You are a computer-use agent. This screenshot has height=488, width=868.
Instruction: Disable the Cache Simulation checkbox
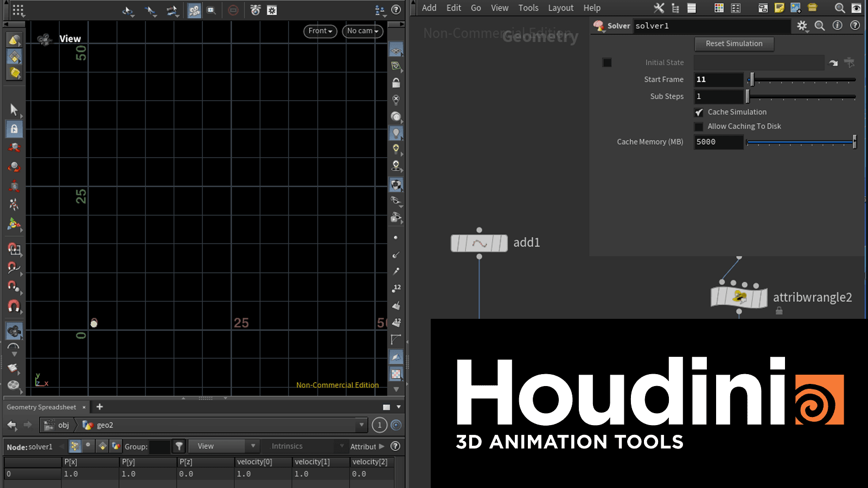click(x=699, y=112)
